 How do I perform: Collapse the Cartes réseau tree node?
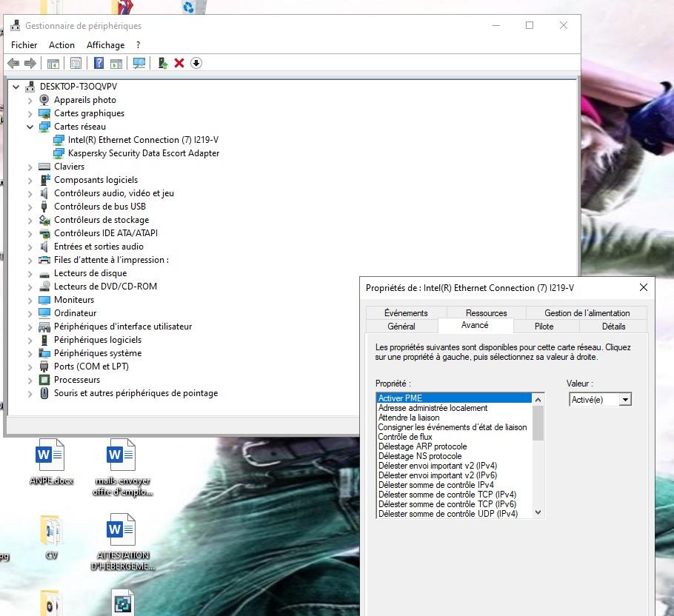[30, 127]
